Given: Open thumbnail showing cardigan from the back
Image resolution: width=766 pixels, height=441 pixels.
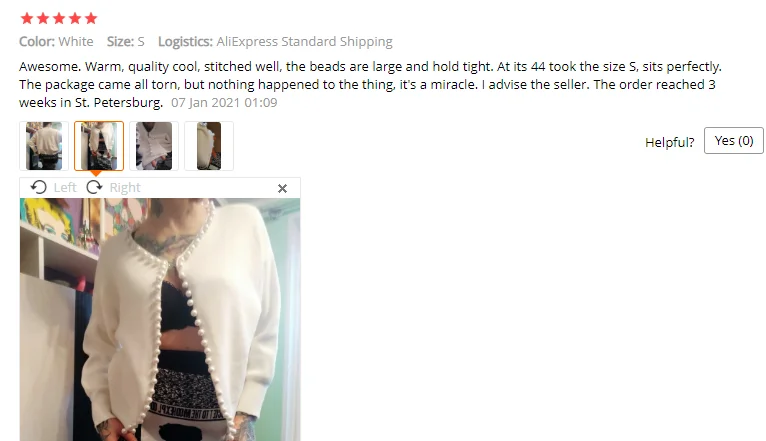Looking at the screenshot, I should (44, 146).
